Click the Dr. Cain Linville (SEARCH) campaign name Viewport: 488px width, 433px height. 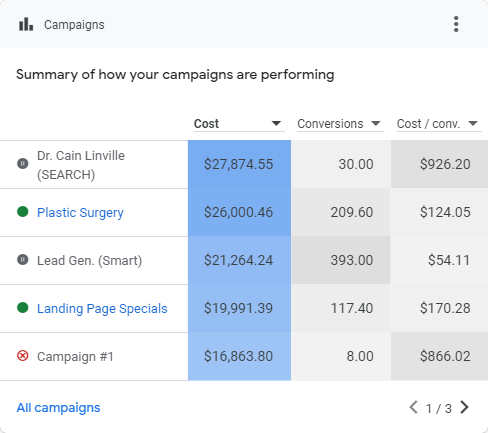(81, 165)
